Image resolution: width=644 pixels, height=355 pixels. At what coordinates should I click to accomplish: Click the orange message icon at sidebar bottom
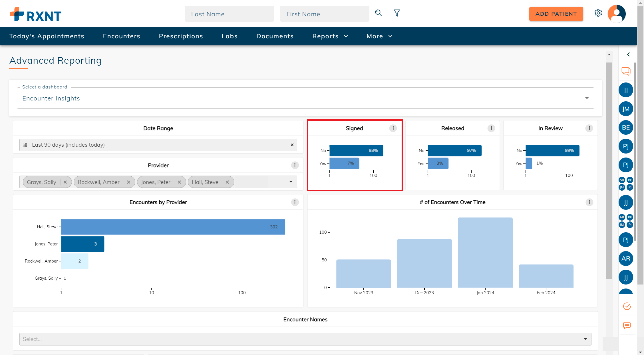(627, 325)
